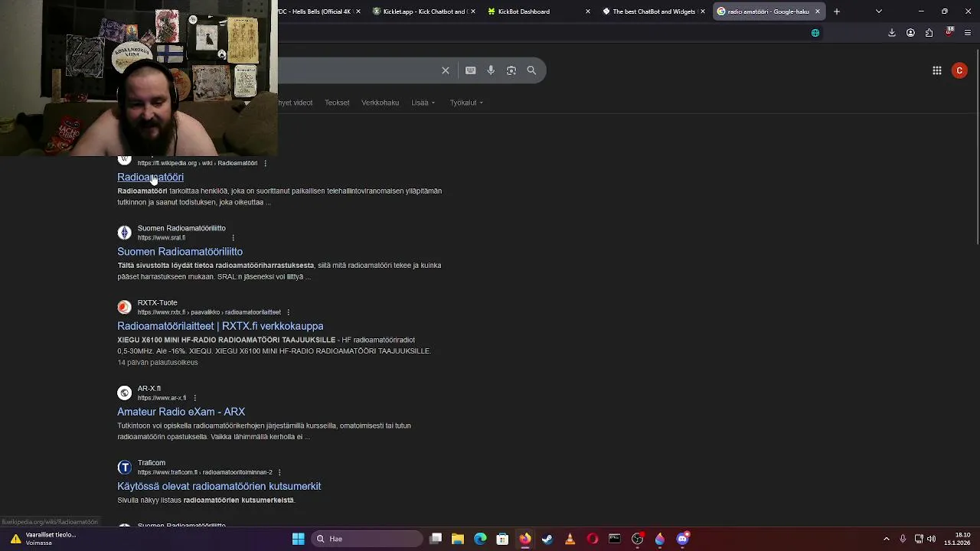Open Microsoft Store from taskbar
The image size is (980, 551).
(x=502, y=539)
